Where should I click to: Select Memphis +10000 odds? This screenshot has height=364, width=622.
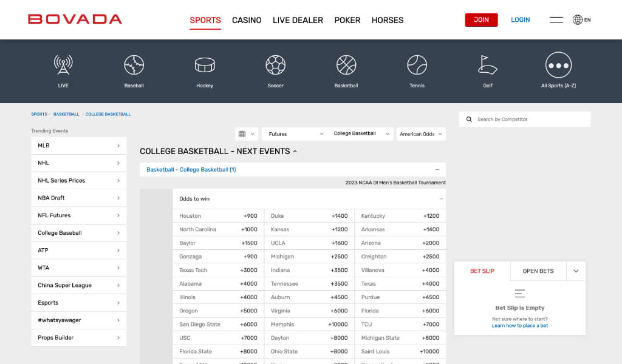(x=309, y=325)
